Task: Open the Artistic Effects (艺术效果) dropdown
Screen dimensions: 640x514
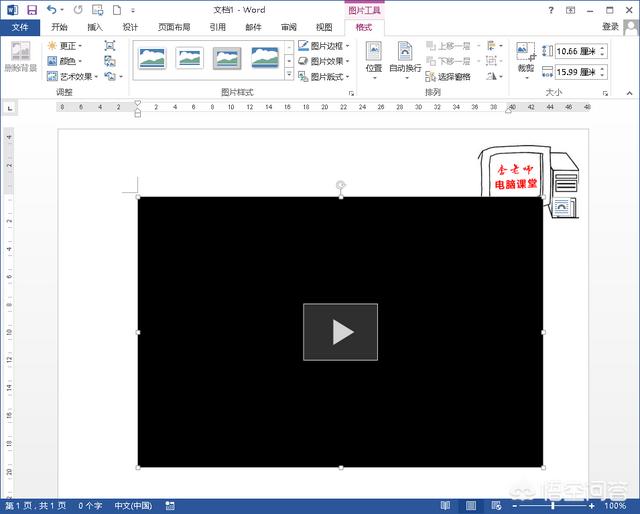Action: pyautogui.click(x=74, y=76)
